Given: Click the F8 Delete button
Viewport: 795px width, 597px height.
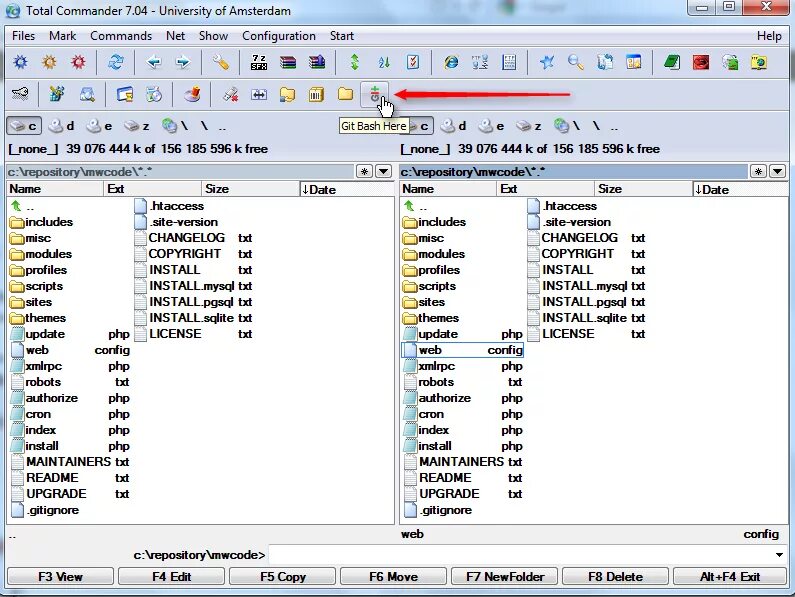Looking at the screenshot, I should 616,577.
